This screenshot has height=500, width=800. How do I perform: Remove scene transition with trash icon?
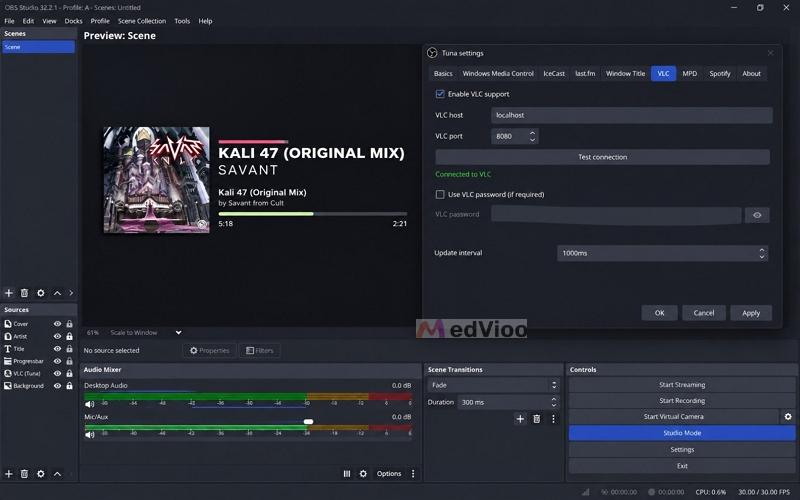[x=537, y=419]
